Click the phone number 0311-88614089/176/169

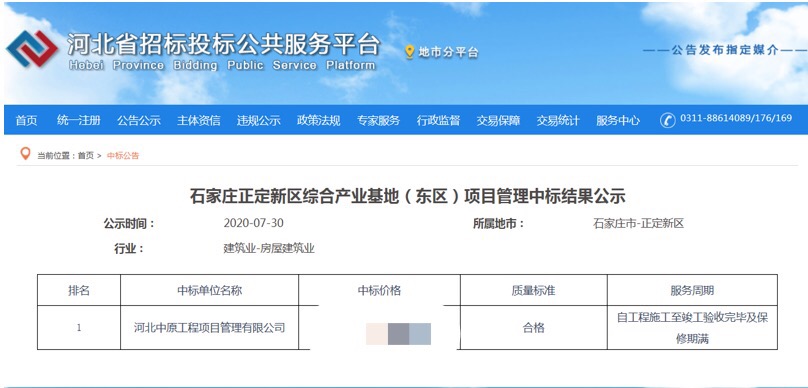pyautogui.click(x=736, y=118)
